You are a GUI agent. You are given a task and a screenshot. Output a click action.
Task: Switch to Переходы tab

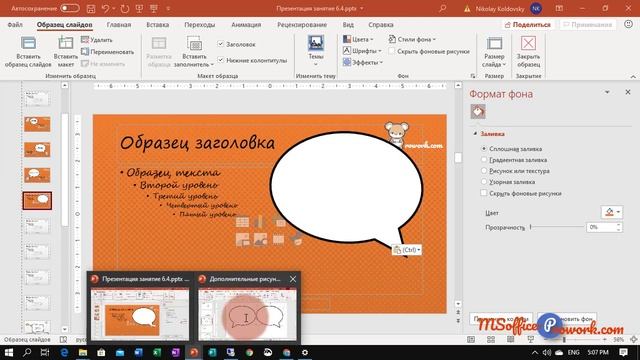pyautogui.click(x=199, y=24)
